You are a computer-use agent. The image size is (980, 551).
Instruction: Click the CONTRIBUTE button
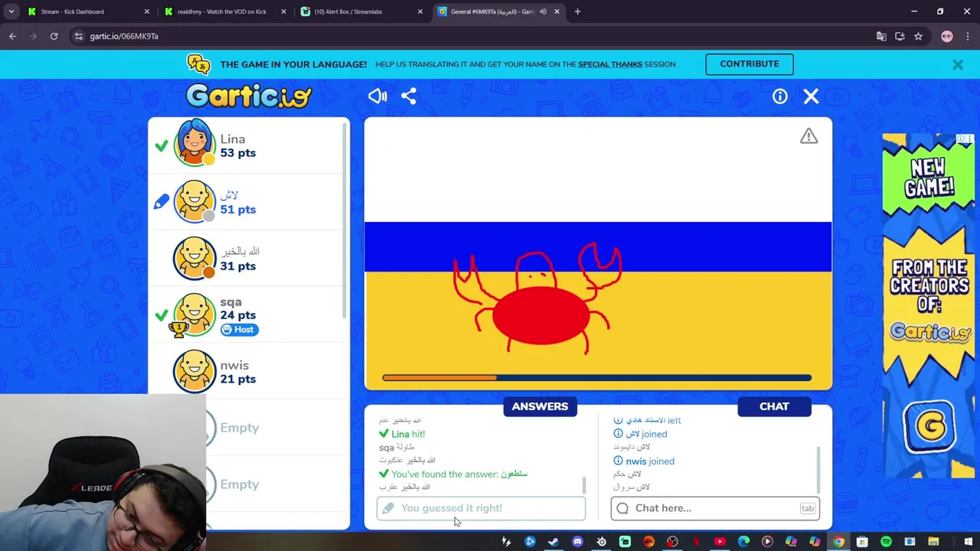point(750,64)
